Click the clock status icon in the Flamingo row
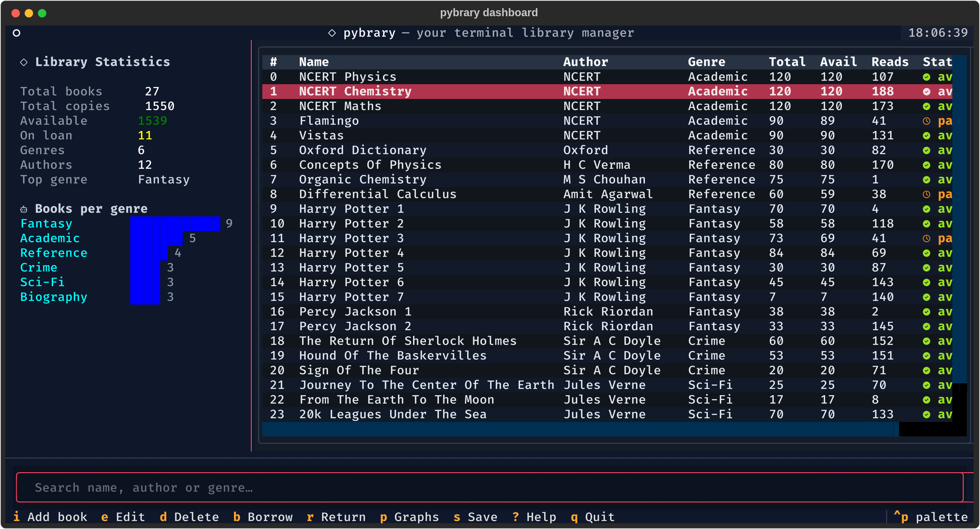The height and width of the screenshot is (529, 980). pos(926,121)
